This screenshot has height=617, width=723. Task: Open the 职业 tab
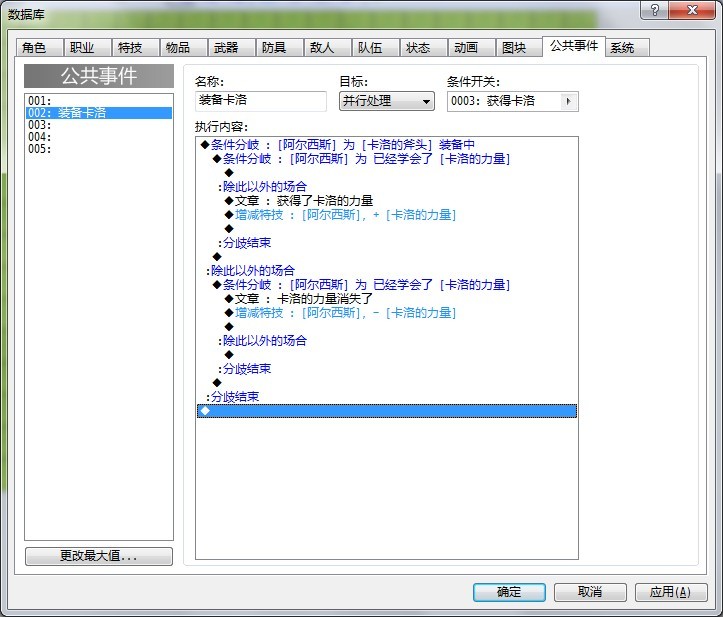click(x=87, y=47)
